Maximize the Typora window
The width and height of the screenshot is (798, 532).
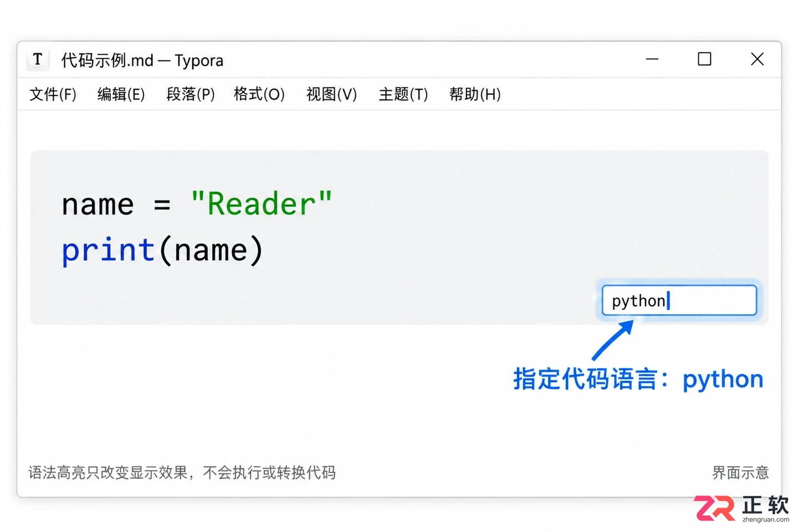(x=704, y=59)
